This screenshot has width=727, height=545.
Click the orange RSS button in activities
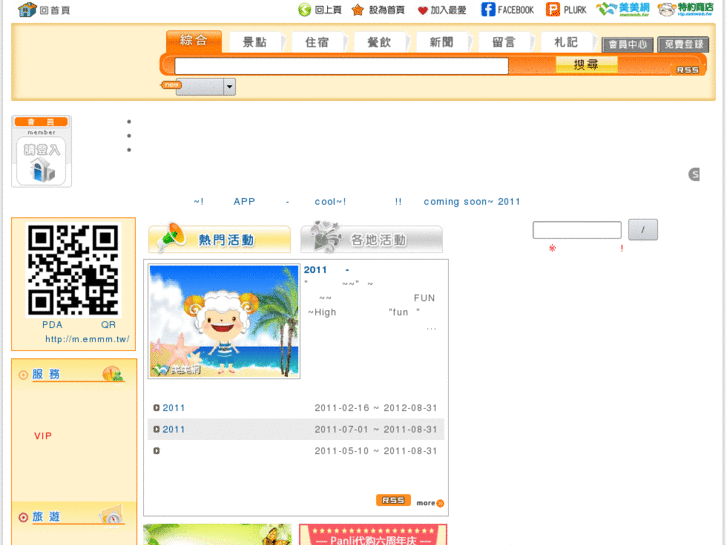coord(393,500)
